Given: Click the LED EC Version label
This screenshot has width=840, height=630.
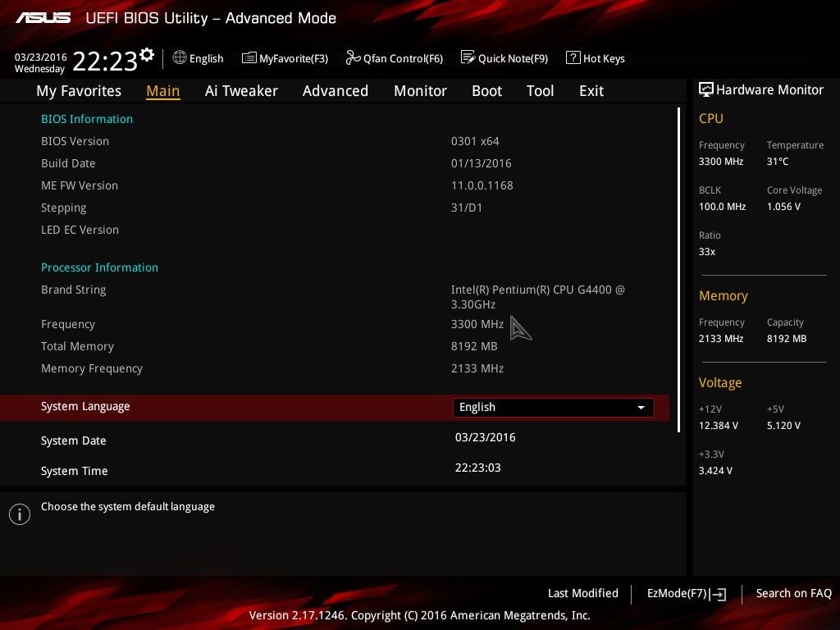Looking at the screenshot, I should tap(80, 230).
